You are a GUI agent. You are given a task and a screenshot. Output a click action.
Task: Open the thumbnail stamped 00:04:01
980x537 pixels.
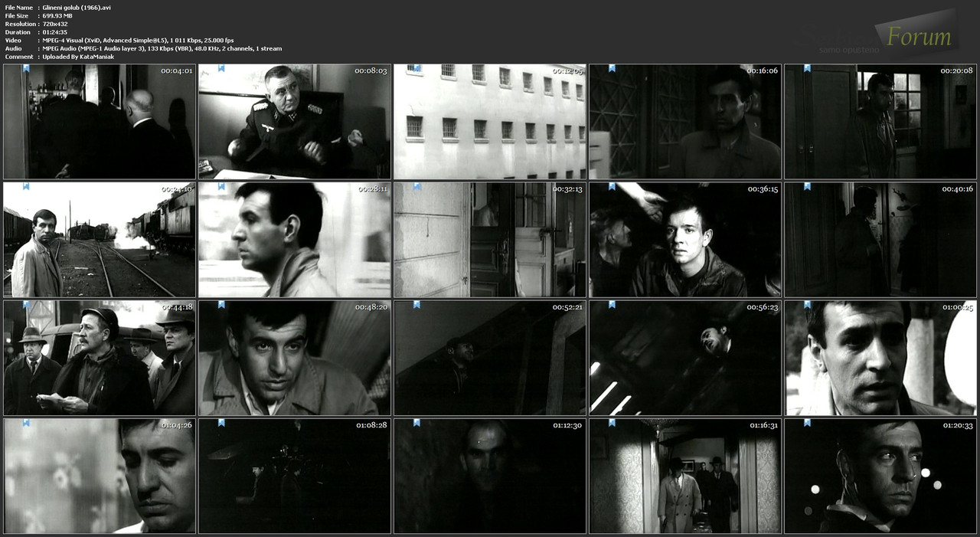coord(100,122)
